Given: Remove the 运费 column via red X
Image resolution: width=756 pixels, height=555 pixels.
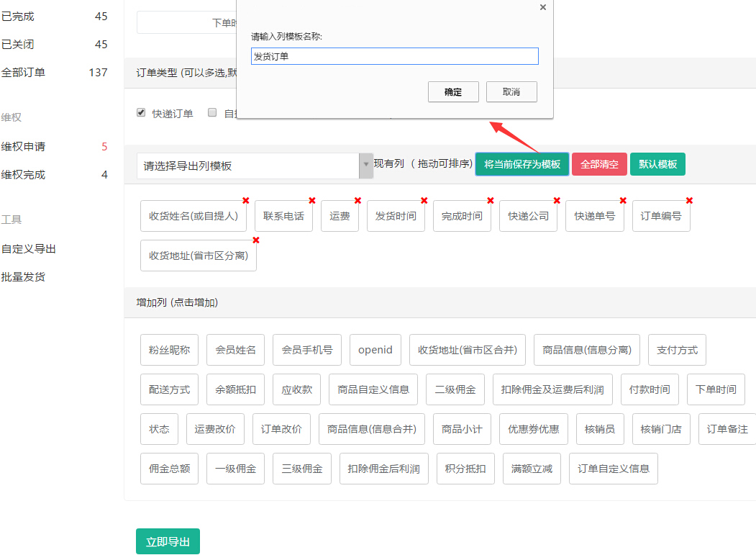Looking at the screenshot, I should point(357,200).
